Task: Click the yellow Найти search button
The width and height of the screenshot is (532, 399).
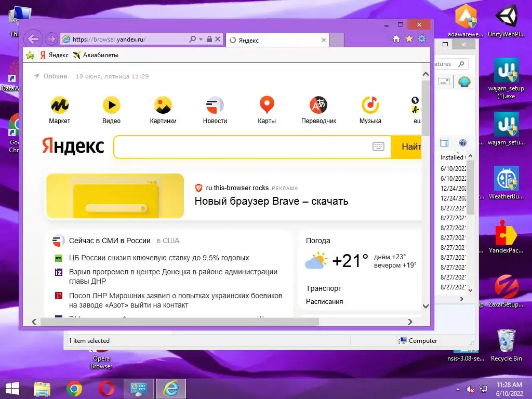Action: click(406, 147)
